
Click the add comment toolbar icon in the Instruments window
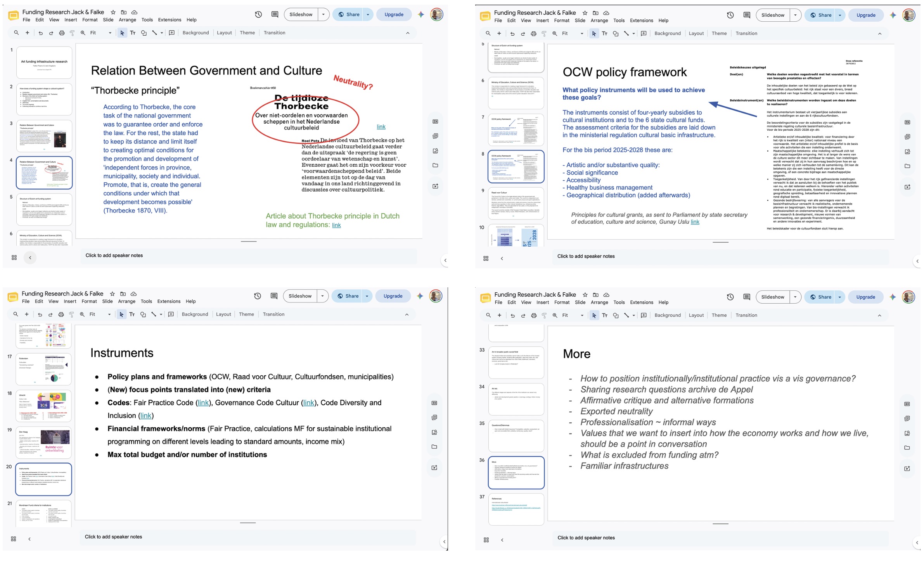click(171, 314)
